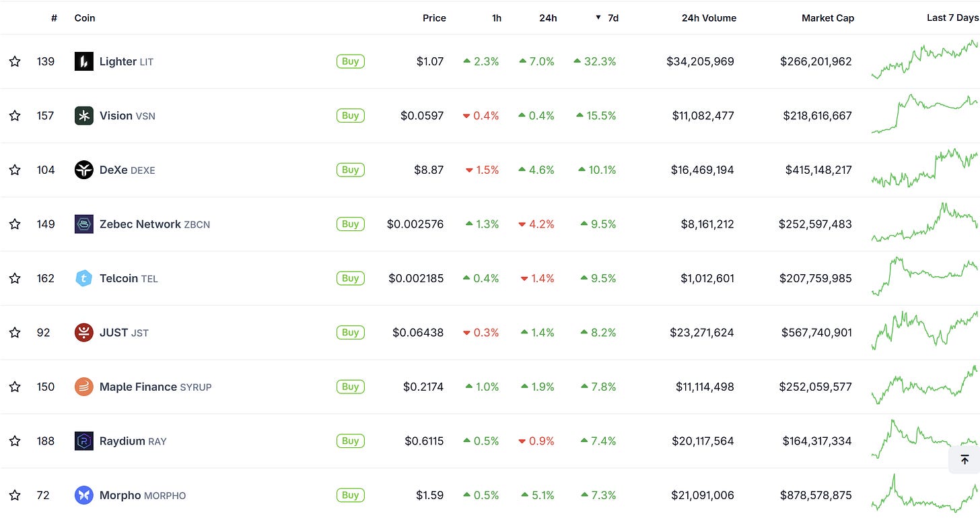Star the Zebec Network row
This screenshot has width=980, height=520.
tap(15, 224)
